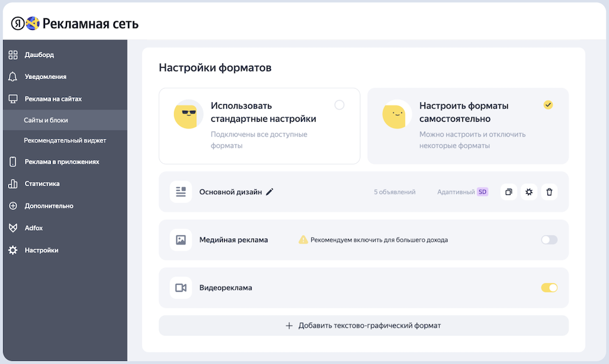Click the Рекламная сеть header title
The height and width of the screenshot is (364, 609).
click(91, 24)
